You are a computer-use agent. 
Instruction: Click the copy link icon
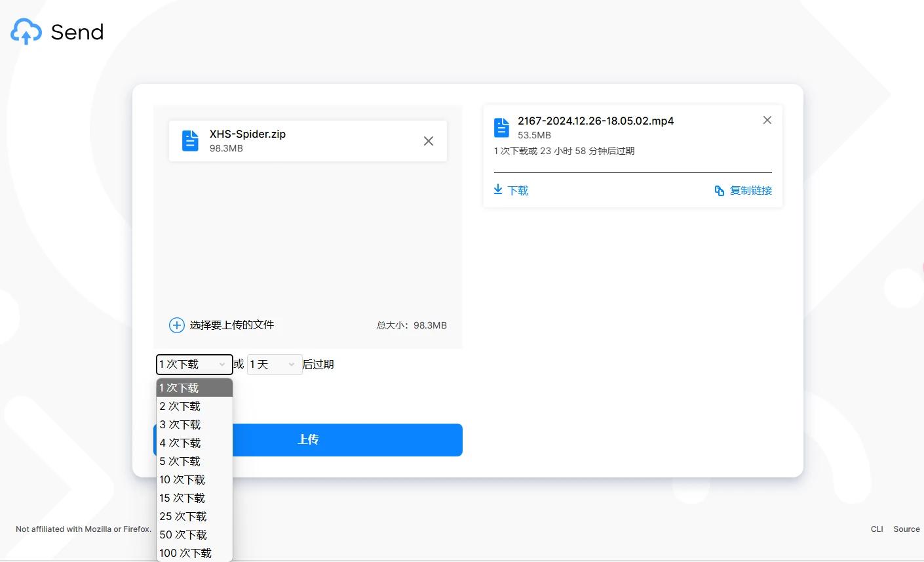pyautogui.click(x=719, y=191)
